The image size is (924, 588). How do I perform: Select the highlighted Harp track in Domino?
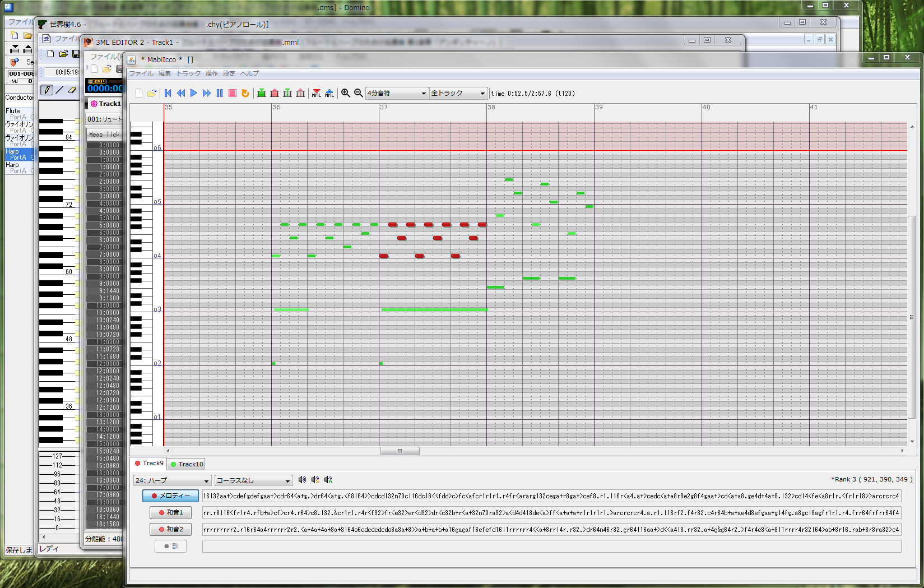(x=20, y=154)
